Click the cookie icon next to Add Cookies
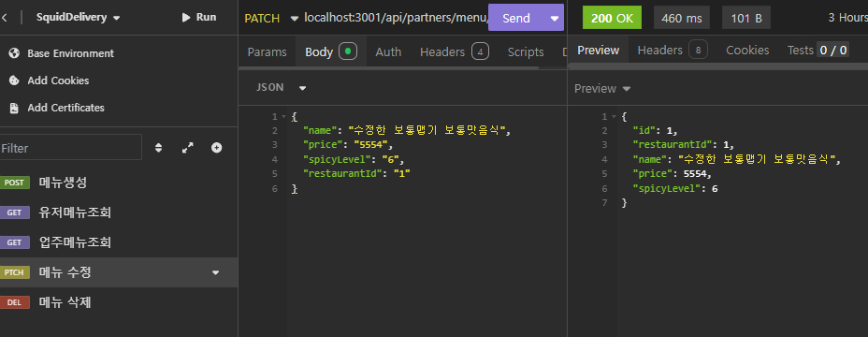Viewport: 868px width, 337px height. (14, 81)
